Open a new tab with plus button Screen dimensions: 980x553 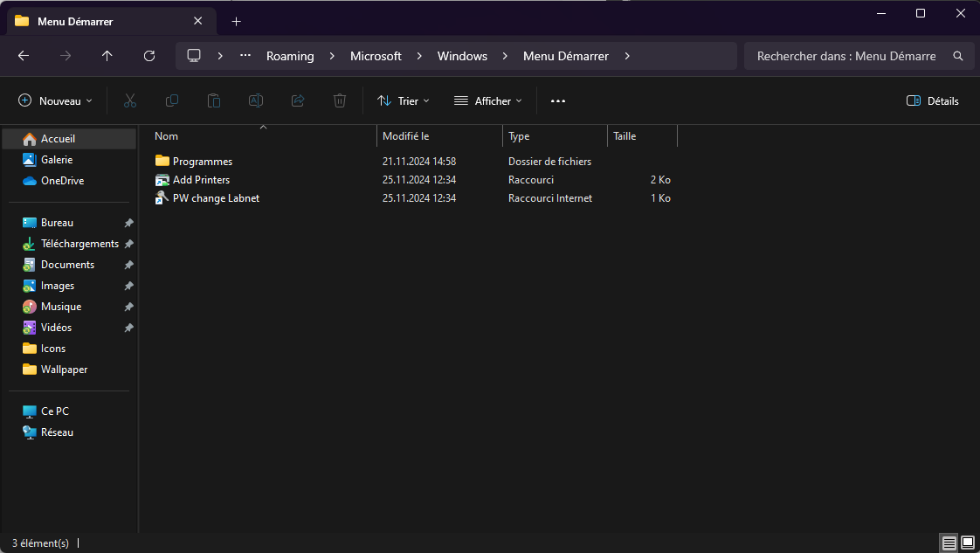(236, 21)
